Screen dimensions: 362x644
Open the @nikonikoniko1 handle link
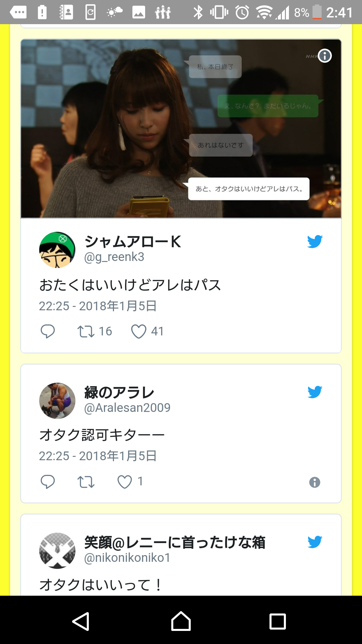[x=127, y=557]
